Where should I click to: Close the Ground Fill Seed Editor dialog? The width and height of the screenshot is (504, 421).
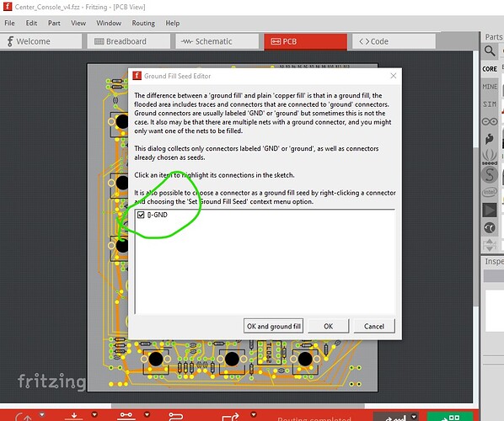coord(394,76)
